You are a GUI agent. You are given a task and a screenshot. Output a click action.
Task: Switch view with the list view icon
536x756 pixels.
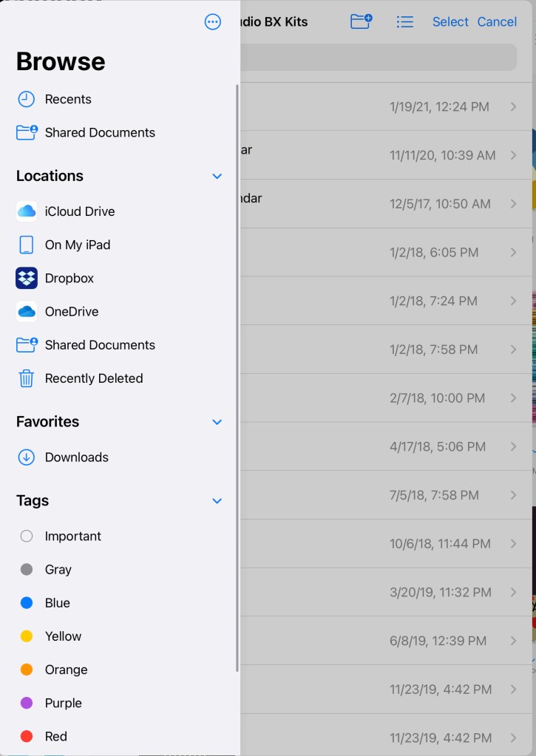click(405, 21)
